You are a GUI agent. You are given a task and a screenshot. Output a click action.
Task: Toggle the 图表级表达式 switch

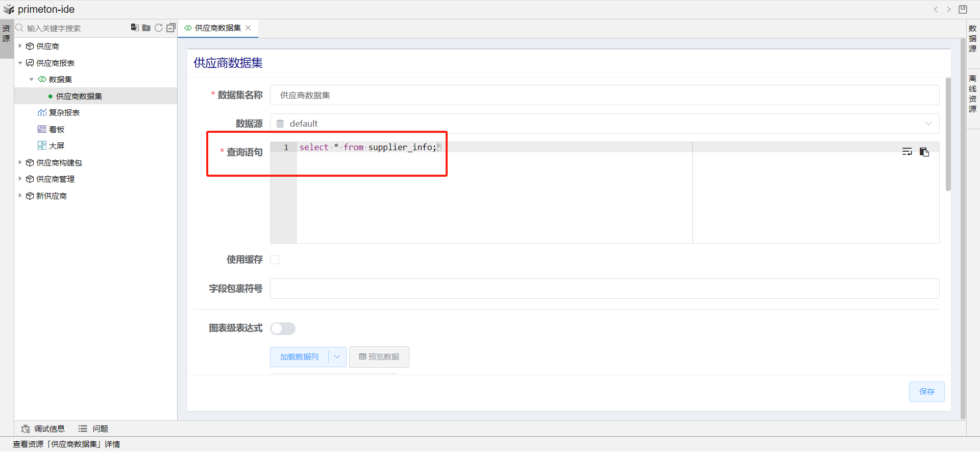click(283, 328)
